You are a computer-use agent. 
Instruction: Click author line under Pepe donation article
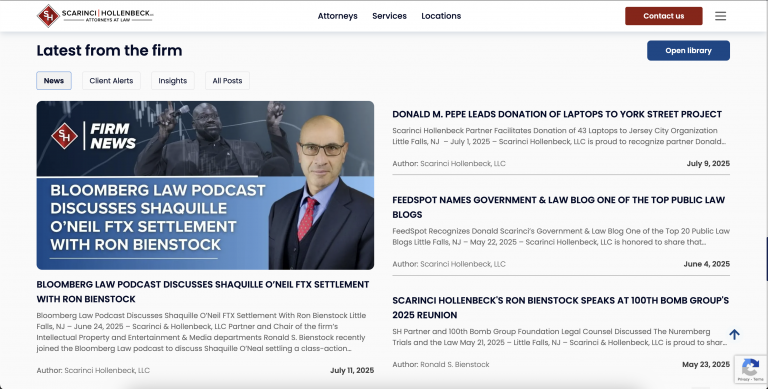click(449, 164)
